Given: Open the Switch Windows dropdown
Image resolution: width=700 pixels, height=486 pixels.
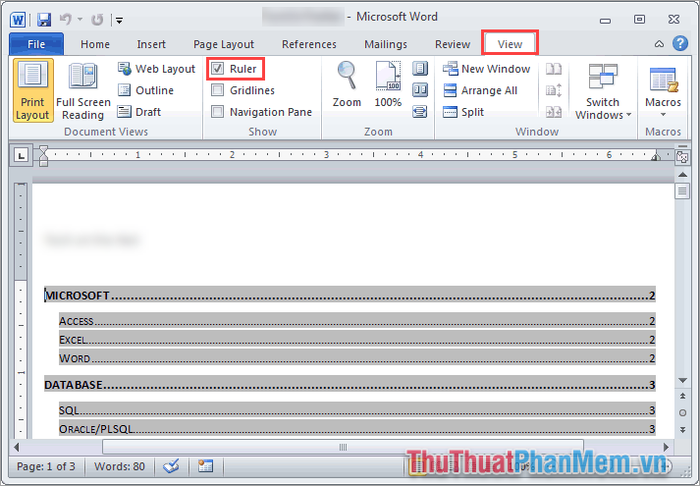Looking at the screenshot, I should [603, 91].
